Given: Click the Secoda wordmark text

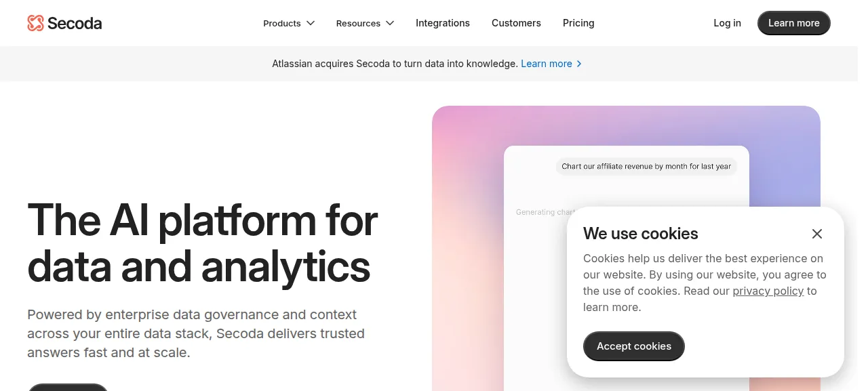Looking at the screenshot, I should point(75,23).
